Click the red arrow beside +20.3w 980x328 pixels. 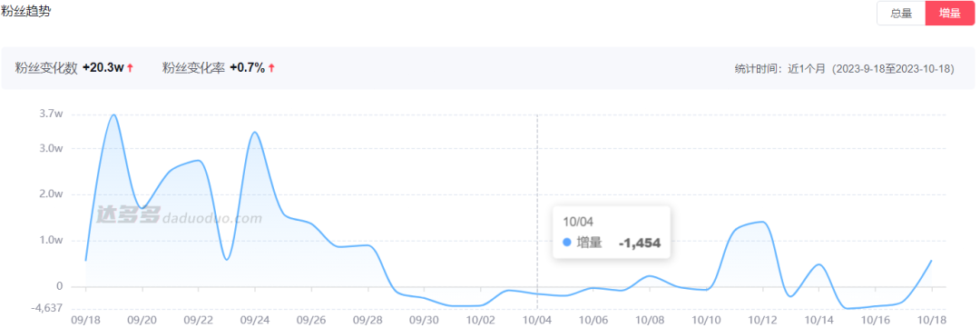point(130,68)
